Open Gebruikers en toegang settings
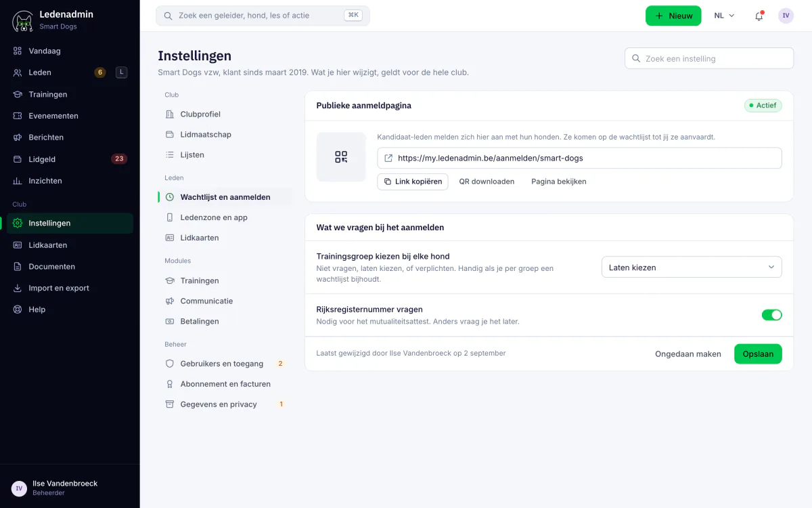Image resolution: width=812 pixels, height=508 pixels. click(x=225, y=364)
